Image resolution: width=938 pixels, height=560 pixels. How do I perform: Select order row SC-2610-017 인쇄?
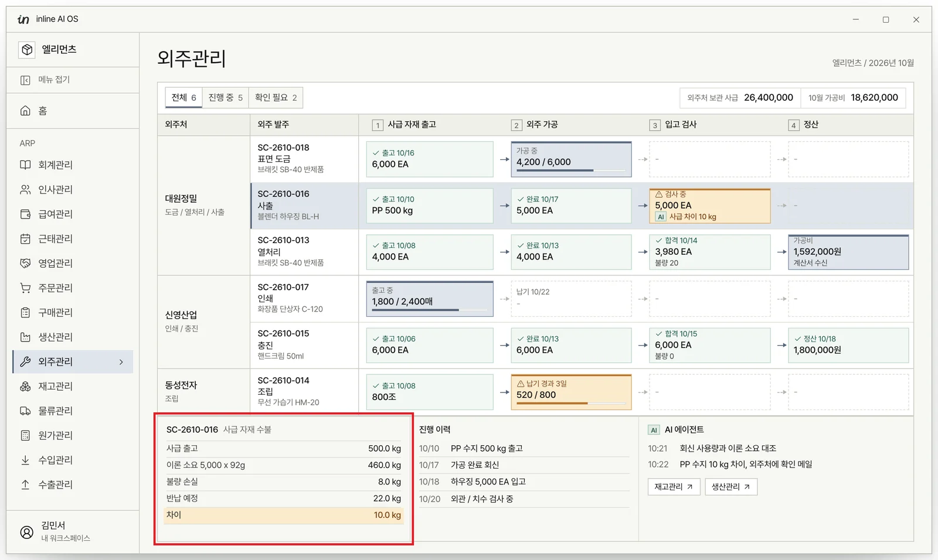(304, 299)
